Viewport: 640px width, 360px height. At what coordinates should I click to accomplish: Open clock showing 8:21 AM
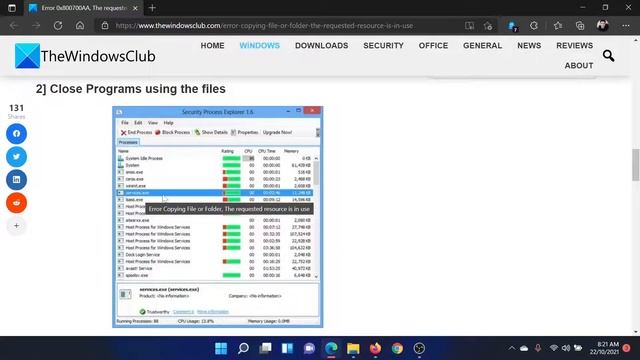pos(604,348)
